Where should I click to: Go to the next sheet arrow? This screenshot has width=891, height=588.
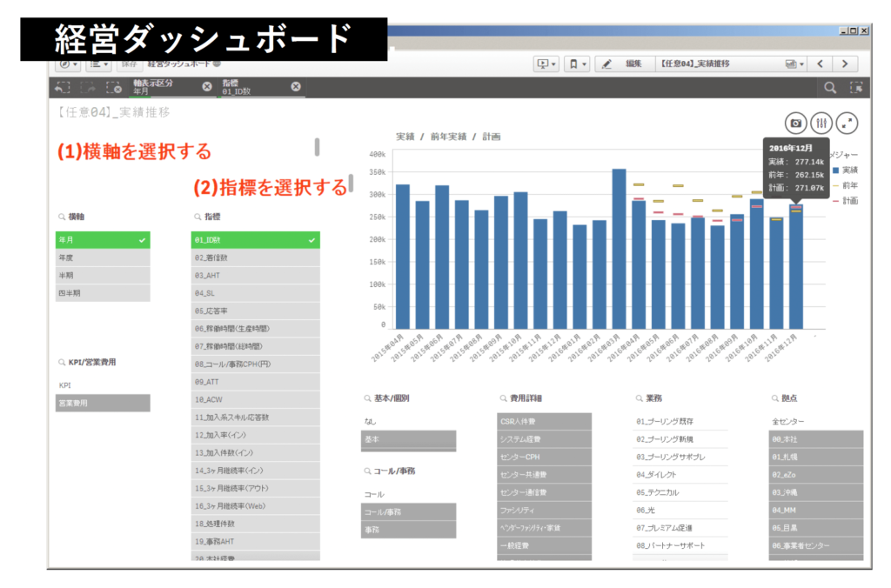pos(845,63)
